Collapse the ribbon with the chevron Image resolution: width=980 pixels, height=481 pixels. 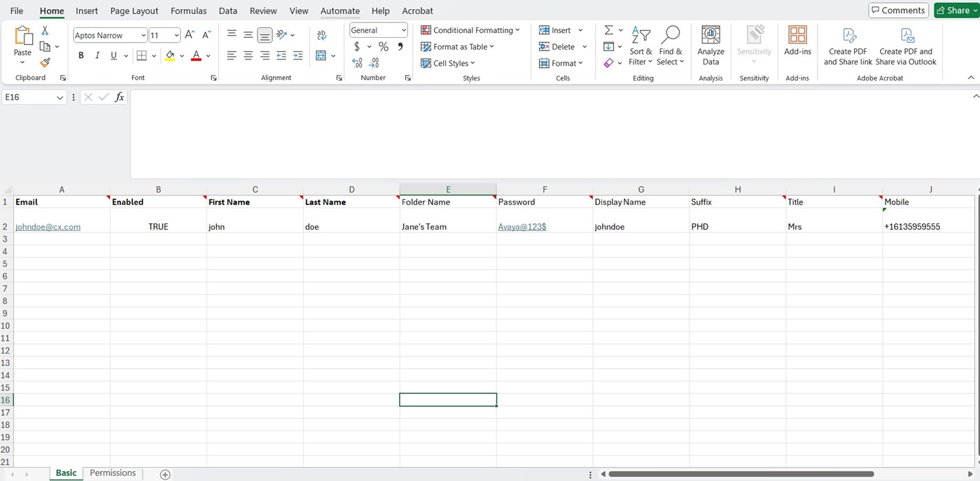[971, 78]
